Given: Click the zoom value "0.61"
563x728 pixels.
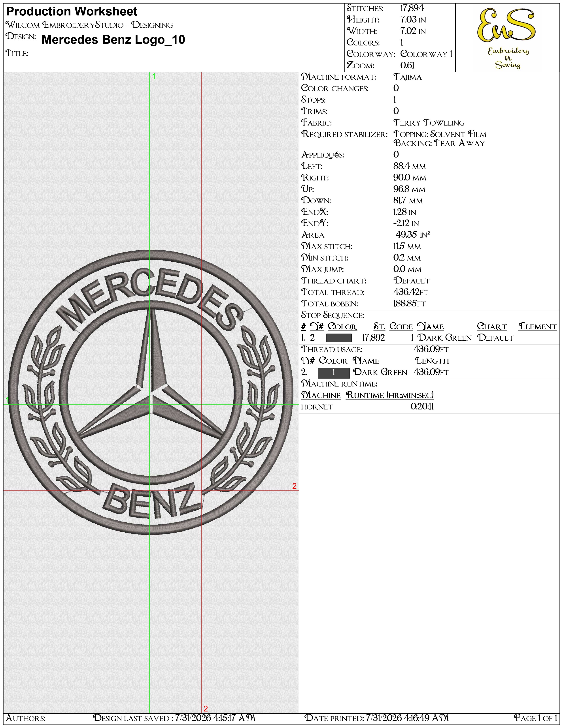Looking at the screenshot, I should pos(407,65).
